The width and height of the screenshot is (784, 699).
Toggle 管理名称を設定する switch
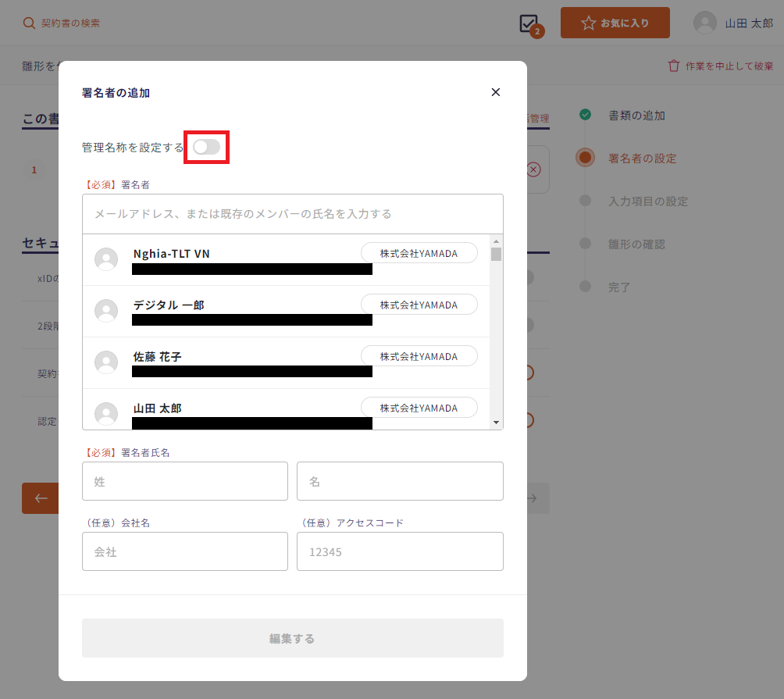(x=206, y=147)
